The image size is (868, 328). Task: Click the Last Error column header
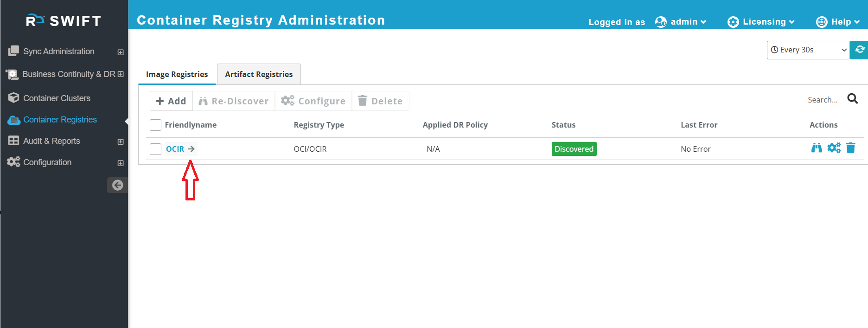[699, 125]
